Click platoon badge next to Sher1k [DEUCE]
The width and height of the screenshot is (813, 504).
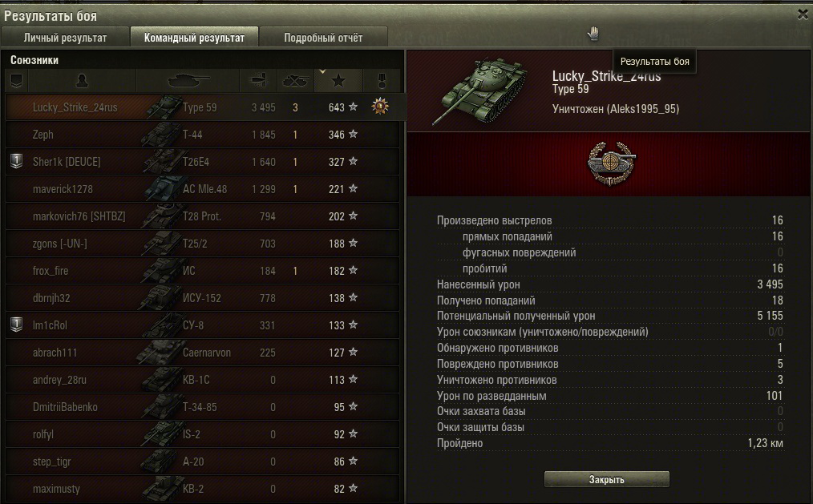coord(17,161)
